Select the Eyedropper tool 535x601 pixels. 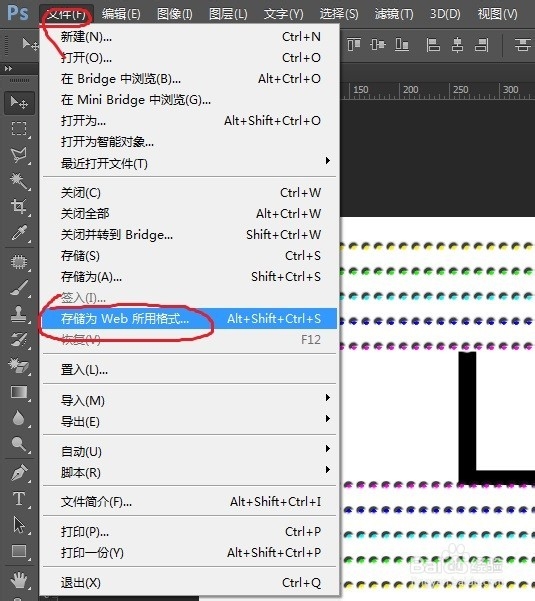(19, 232)
